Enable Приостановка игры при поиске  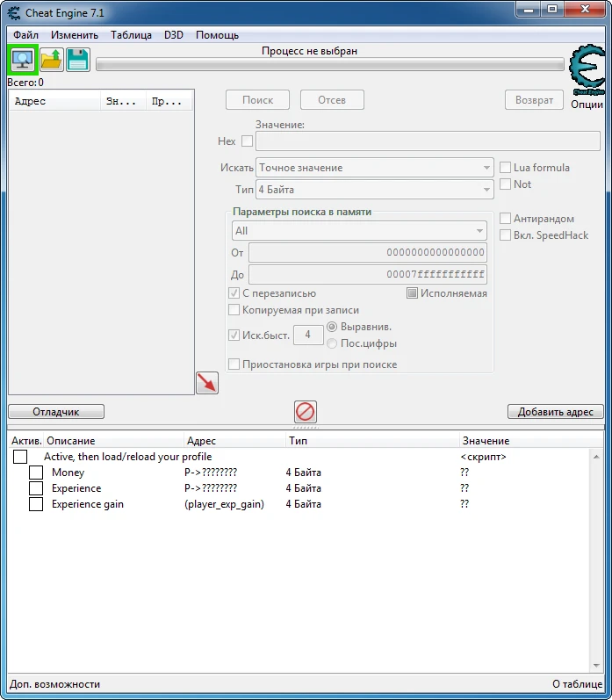[x=234, y=364]
